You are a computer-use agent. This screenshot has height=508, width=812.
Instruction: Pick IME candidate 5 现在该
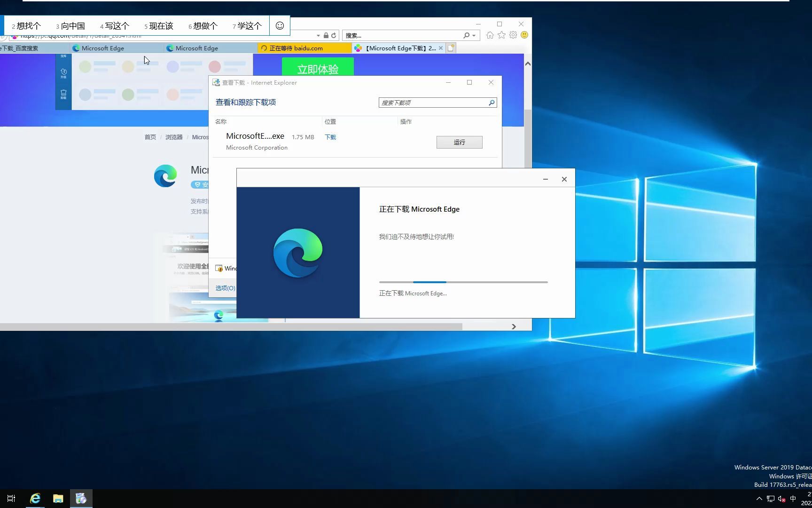pyautogui.click(x=159, y=26)
